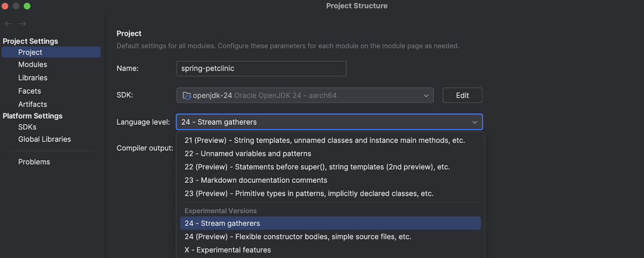This screenshot has height=258, width=644.
Task: Show the Problems page
Action: coord(34,162)
